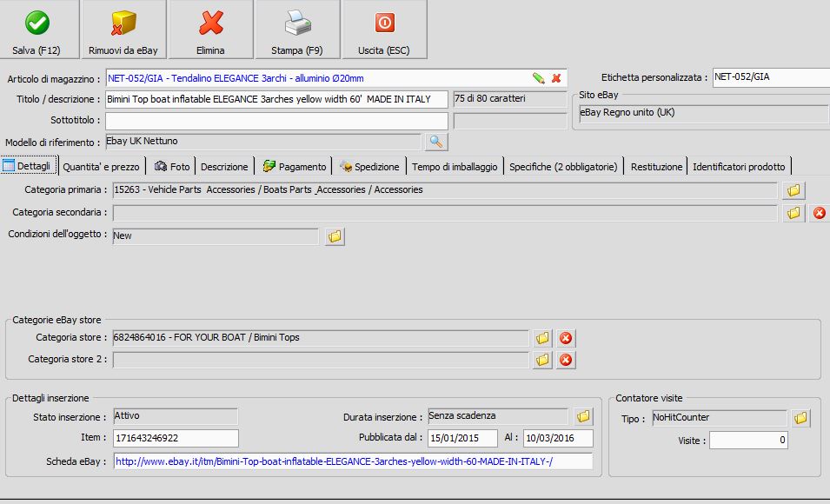This screenshot has height=504, width=830.
Task: Click the Categoria primaria field value
Action: coord(445,190)
